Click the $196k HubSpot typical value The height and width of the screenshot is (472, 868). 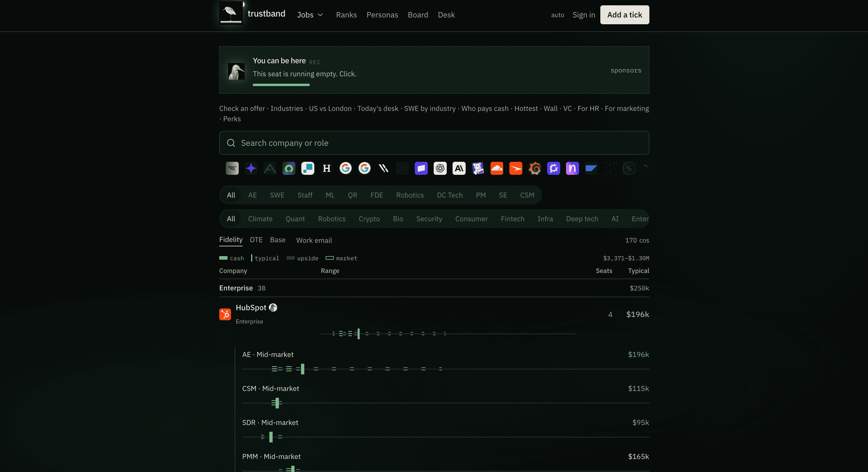pos(638,314)
